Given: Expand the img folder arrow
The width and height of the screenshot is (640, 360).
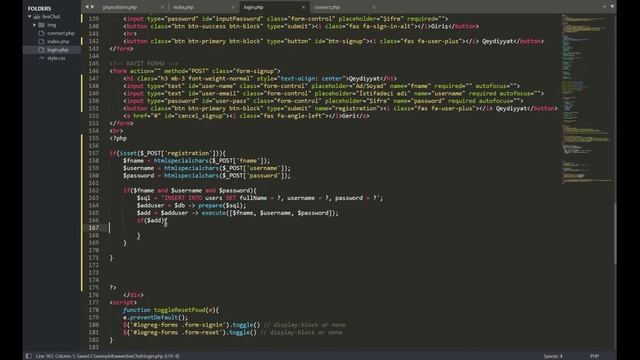Looking at the screenshot, I should tap(34, 25).
